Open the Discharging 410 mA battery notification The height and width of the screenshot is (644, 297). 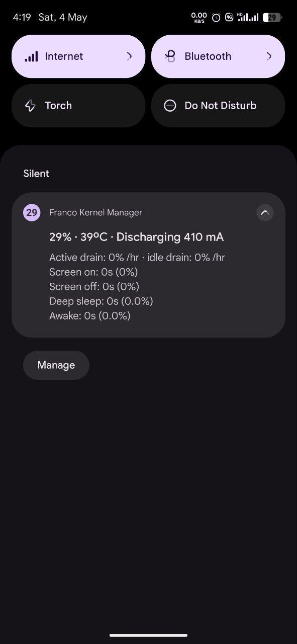[x=148, y=265]
